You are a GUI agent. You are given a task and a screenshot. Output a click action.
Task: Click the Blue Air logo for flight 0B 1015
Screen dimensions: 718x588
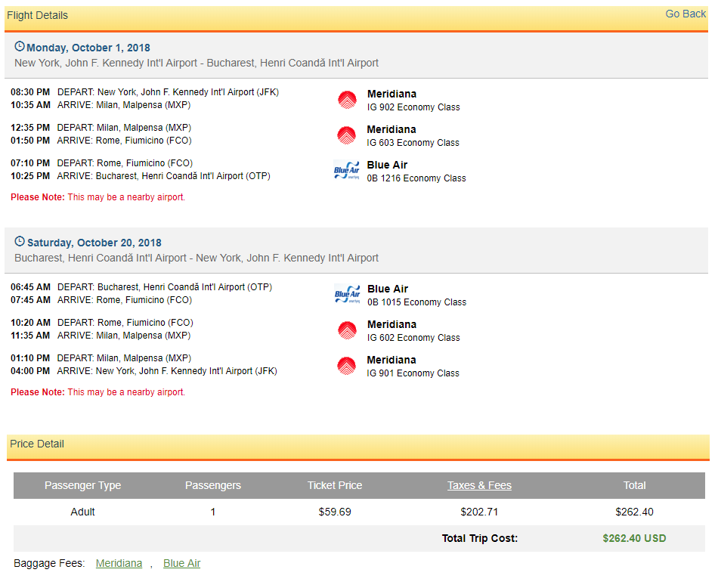347,294
